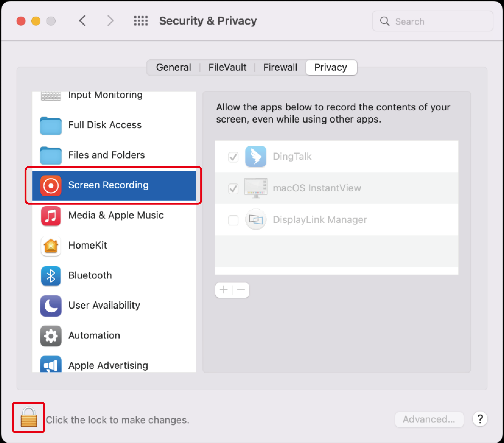Select the Automation gear icon
This screenshot has height=443, width=504.
tap(51, 336)
